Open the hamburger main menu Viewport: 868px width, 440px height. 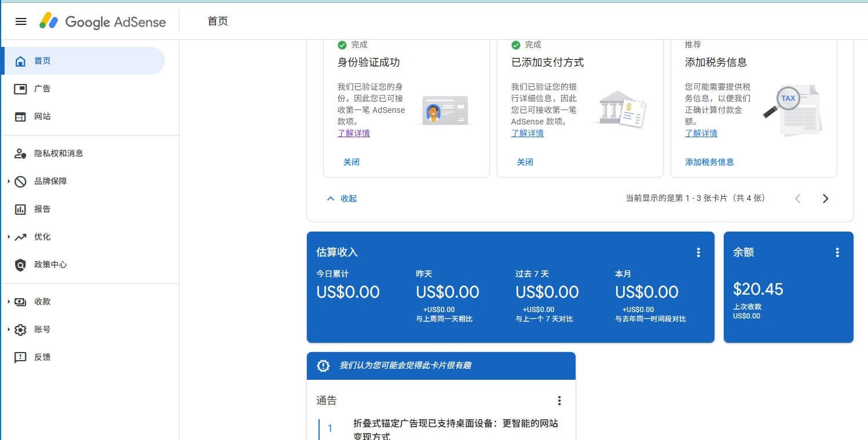(21, 21)
